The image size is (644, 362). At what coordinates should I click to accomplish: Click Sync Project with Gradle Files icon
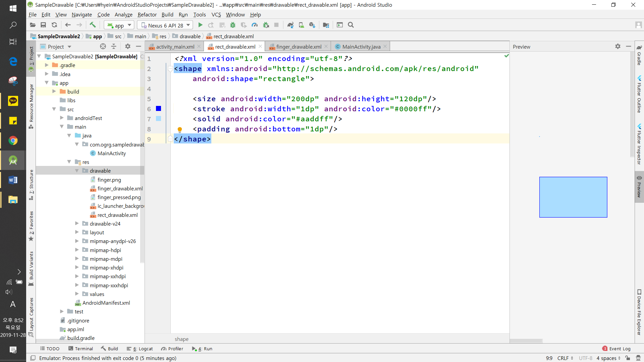[x=290, y=25]
